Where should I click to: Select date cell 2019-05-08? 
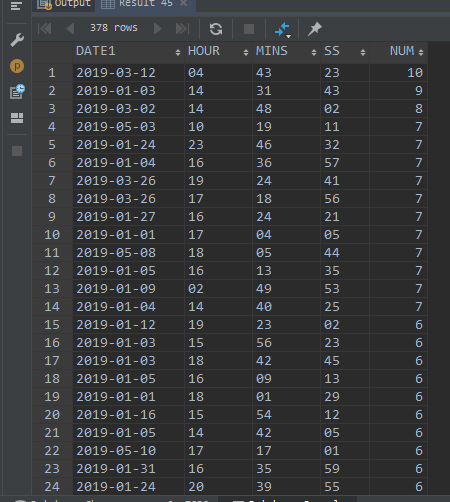pos(128,253)
